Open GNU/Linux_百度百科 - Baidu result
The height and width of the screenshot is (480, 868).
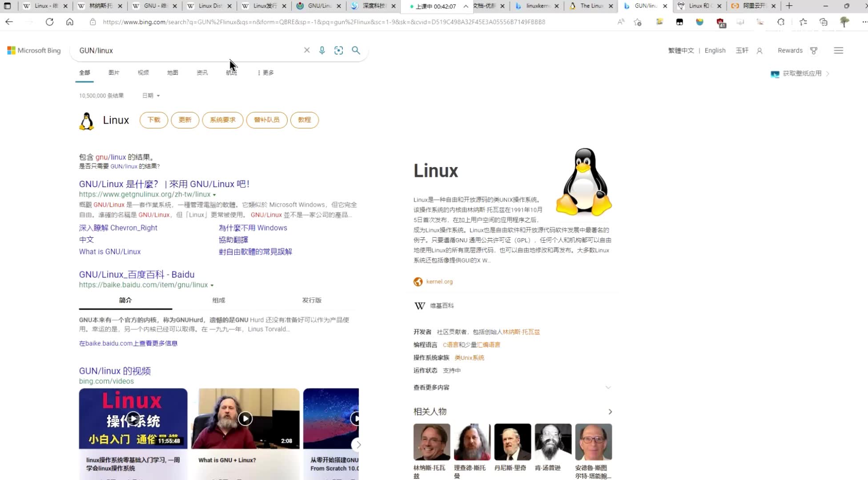tap(137, 275)
